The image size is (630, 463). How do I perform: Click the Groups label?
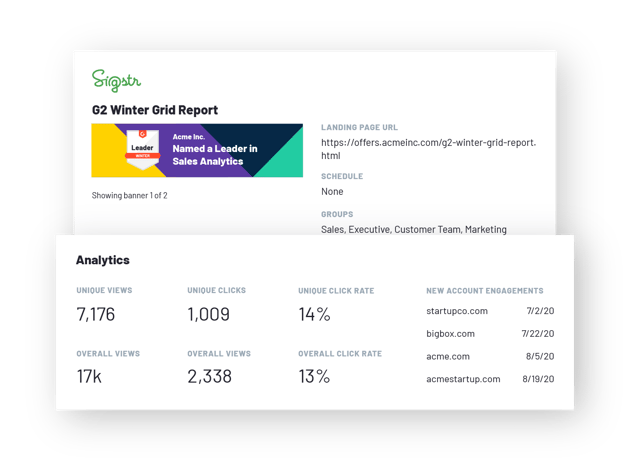pos(337,214)
